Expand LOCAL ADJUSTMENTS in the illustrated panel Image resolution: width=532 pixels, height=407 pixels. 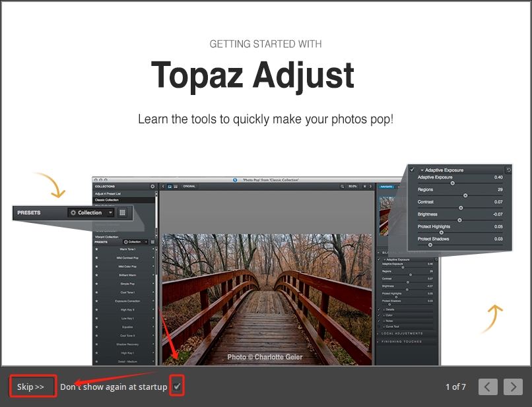pyautogui.click(x=402, y=333)
